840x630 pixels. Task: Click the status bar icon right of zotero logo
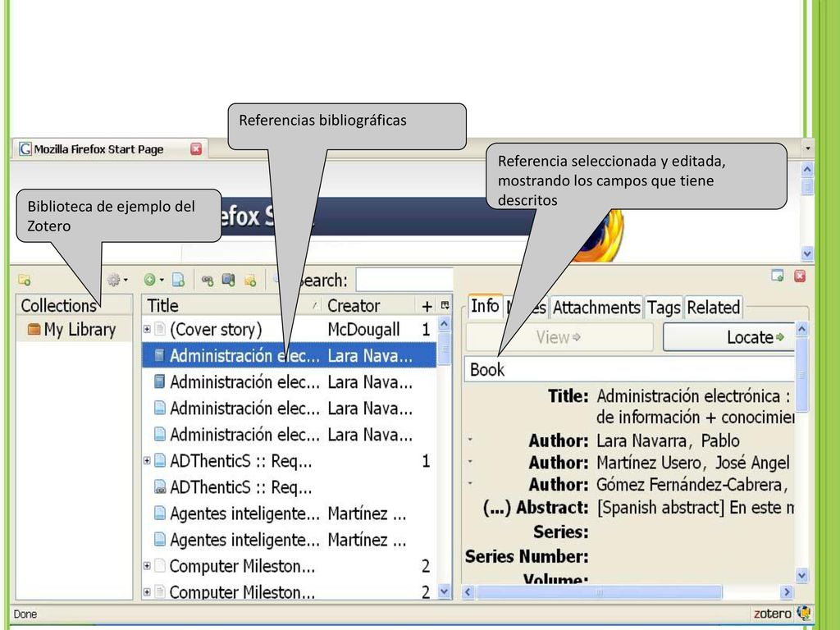pos(803,612)
